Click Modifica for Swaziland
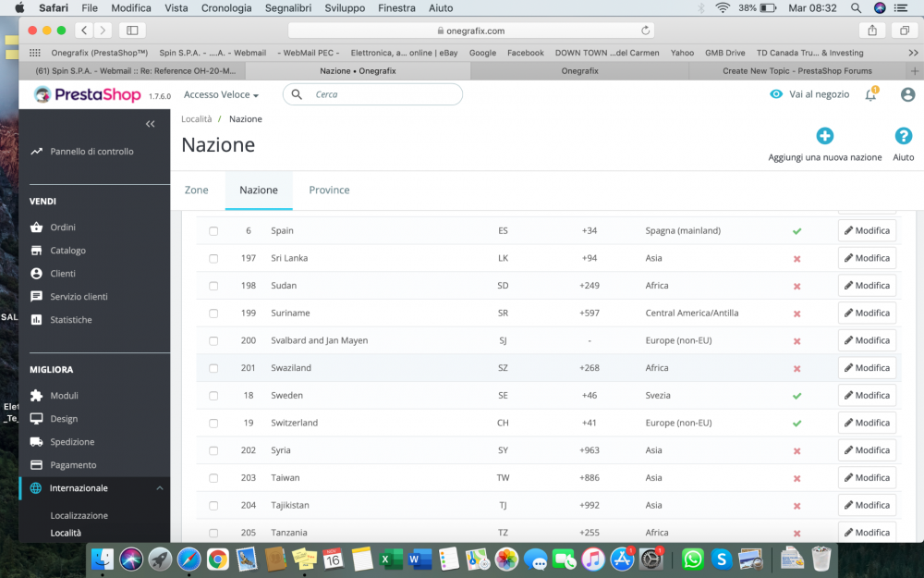The height and width of the screenshot is (578, 924). (x=867, y=368)
